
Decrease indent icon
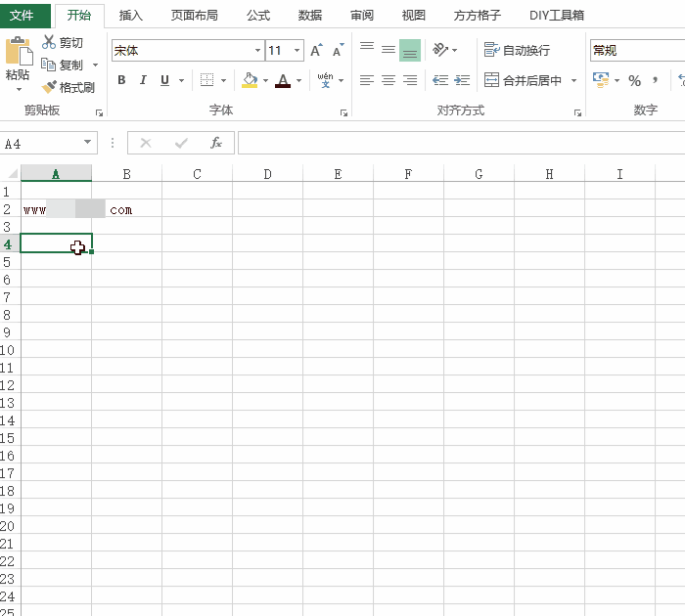[x=440, y=80]
